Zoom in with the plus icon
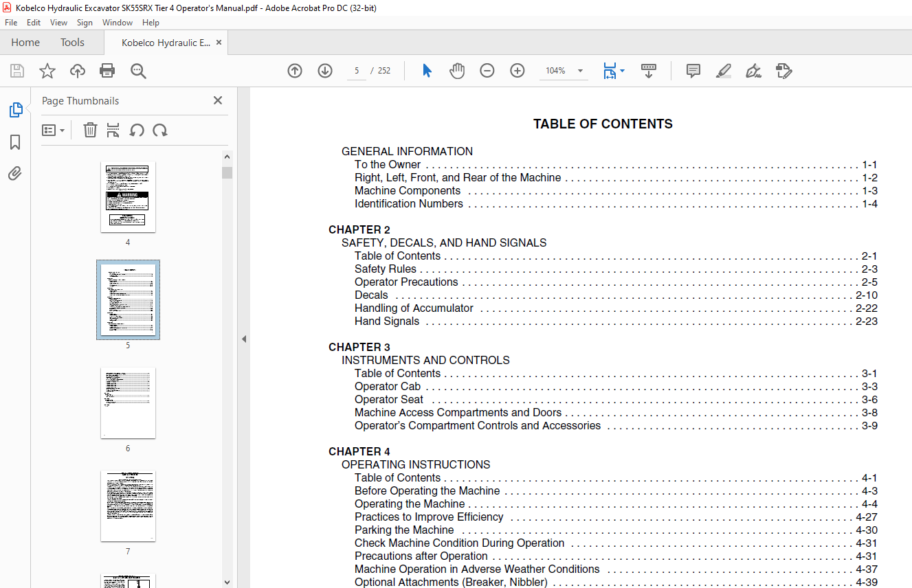The width and height of the screenshot is (912, 588). 518,71
